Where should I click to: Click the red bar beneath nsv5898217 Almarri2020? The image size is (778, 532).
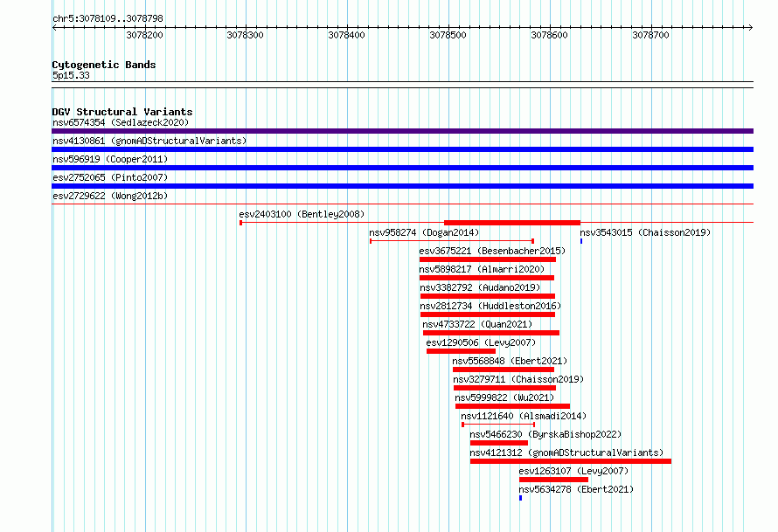tap(487, 278)
